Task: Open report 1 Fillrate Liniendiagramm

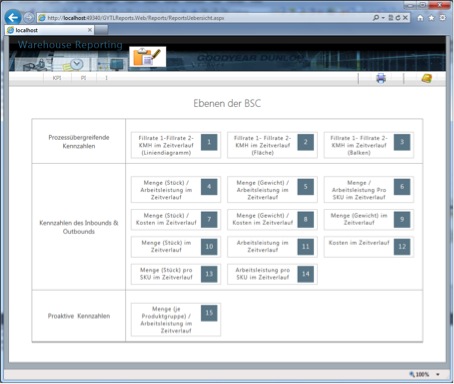Action: pyautogui.click(x=176, y=145)
